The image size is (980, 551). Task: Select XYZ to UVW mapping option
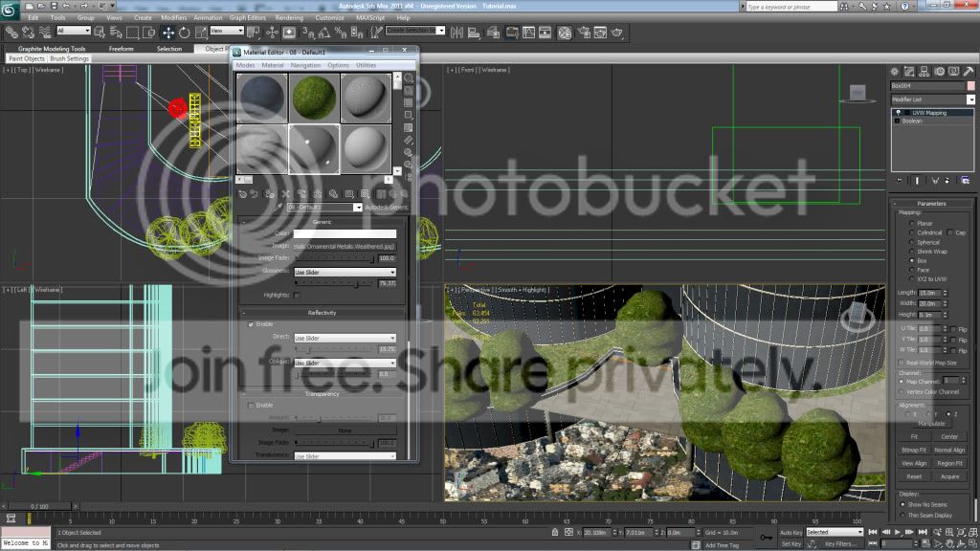(911, 278)
